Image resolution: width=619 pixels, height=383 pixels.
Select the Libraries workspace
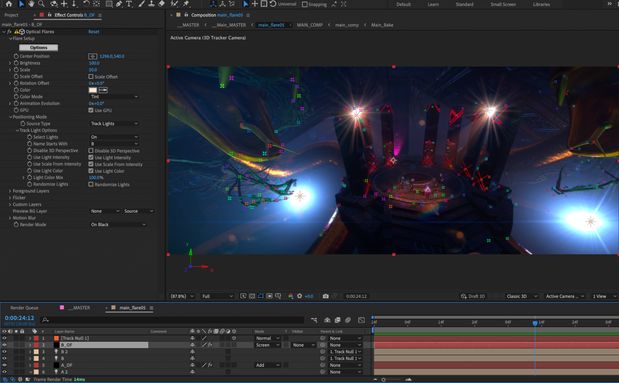tap(541, 4)
